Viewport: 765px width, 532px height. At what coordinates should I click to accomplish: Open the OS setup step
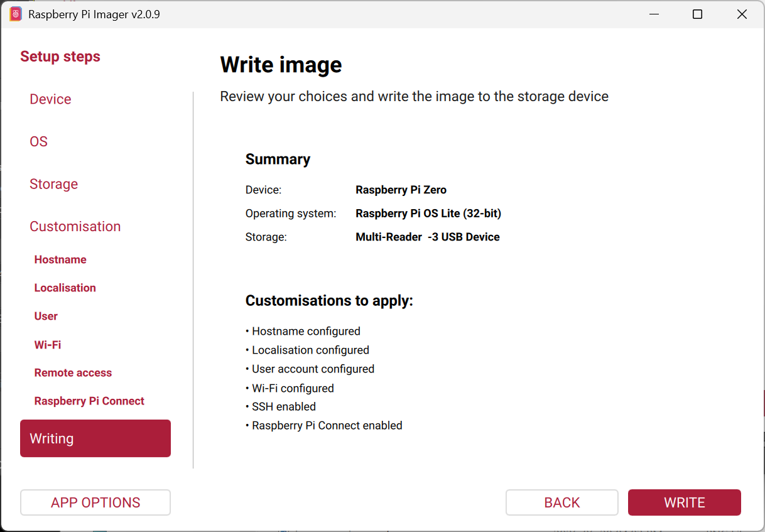pos(39,141)
